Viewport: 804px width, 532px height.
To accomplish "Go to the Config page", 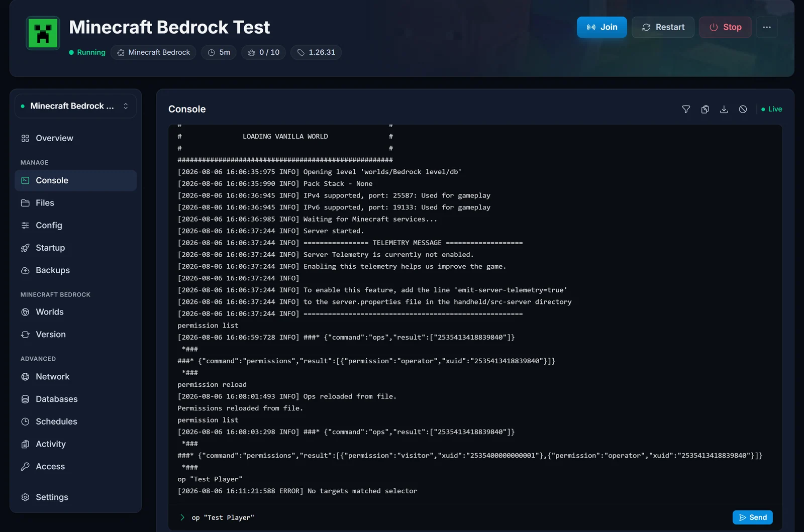I will (x=75, y=226).
